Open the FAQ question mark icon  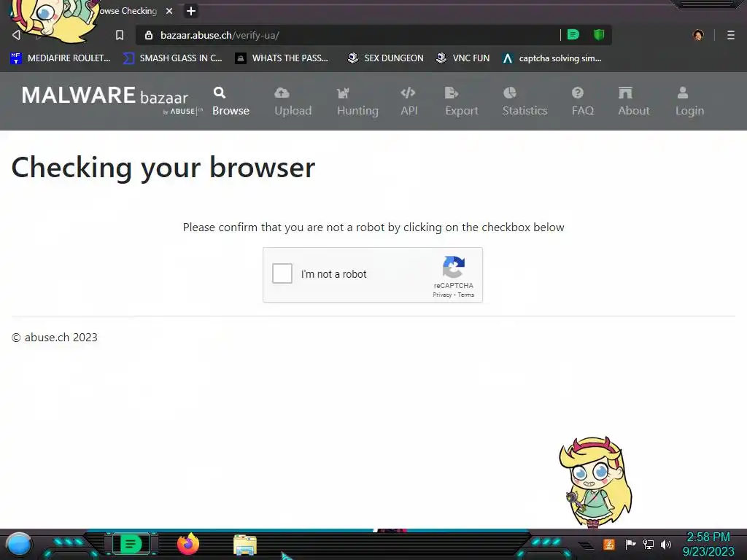point(578,93)
